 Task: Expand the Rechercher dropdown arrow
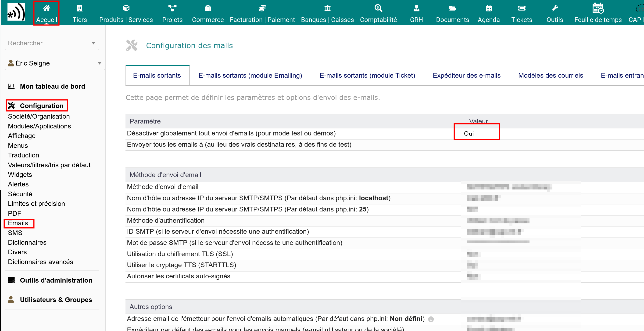(93, 43)
